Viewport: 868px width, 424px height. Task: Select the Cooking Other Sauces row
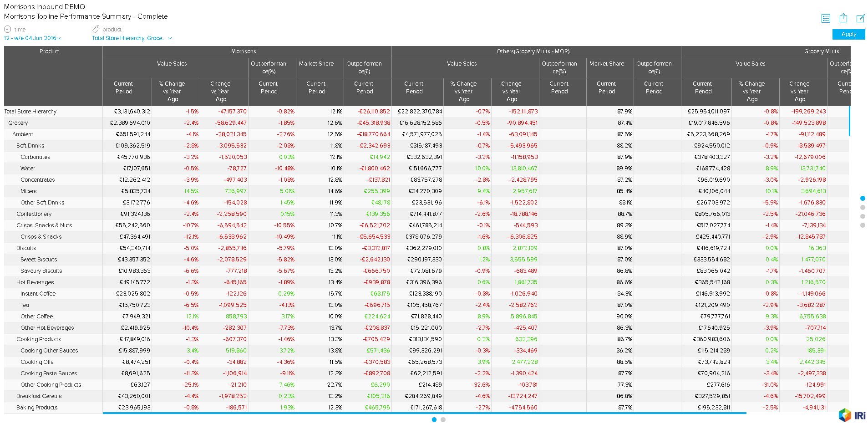click(426, 351)
